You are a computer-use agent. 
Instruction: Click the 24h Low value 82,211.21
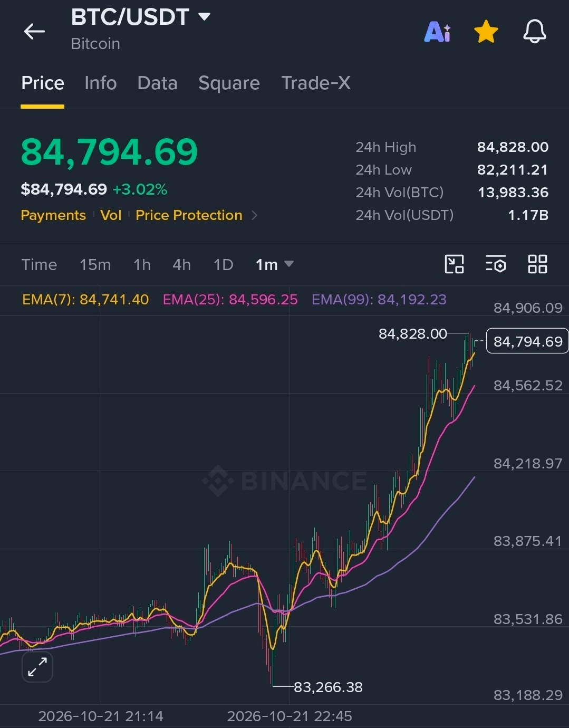tap(513, 170)
